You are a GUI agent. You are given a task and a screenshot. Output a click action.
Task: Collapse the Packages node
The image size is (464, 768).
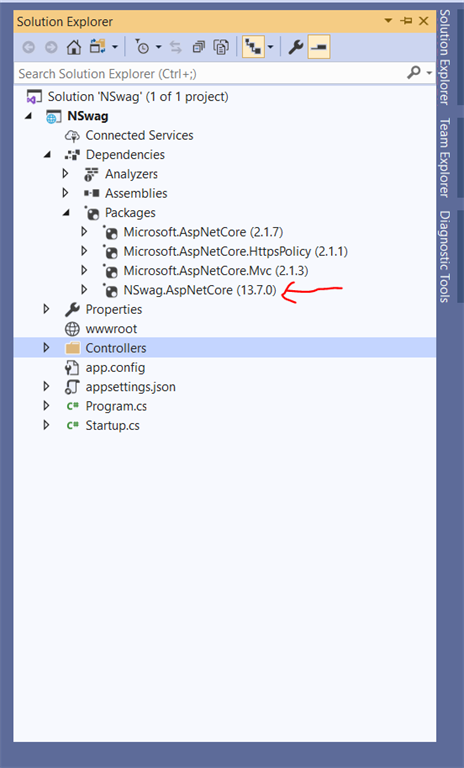tap(66, 213)
